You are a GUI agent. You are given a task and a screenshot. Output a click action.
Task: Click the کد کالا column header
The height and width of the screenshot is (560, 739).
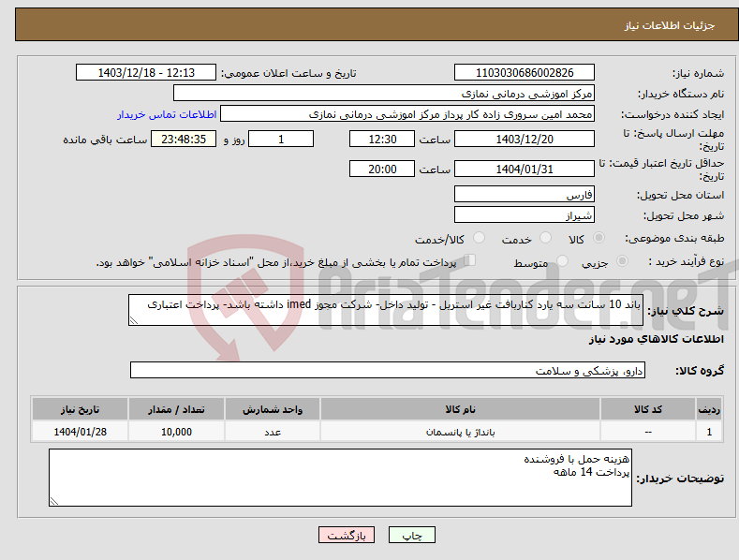[x=648, y=409]
